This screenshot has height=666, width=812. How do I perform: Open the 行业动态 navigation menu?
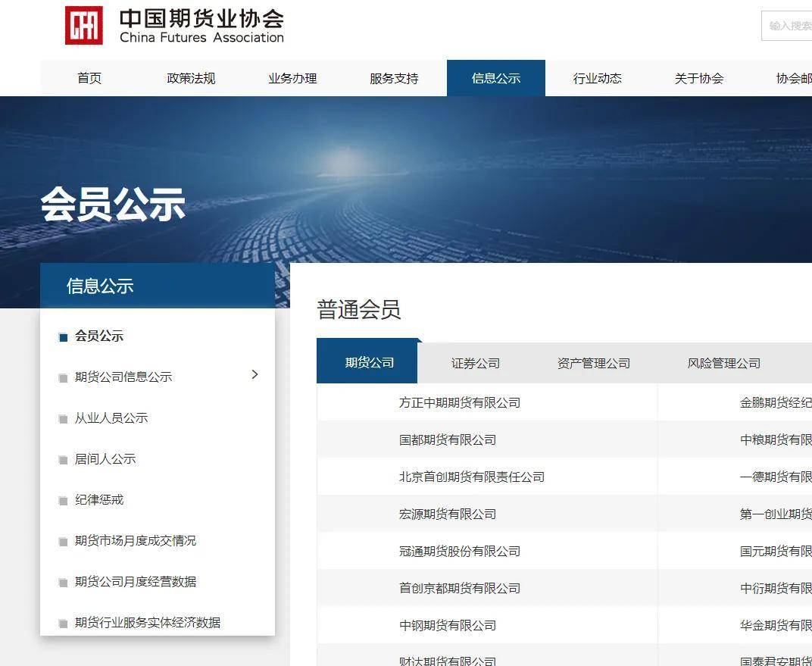pyautogui.click(x=597, y=78)
